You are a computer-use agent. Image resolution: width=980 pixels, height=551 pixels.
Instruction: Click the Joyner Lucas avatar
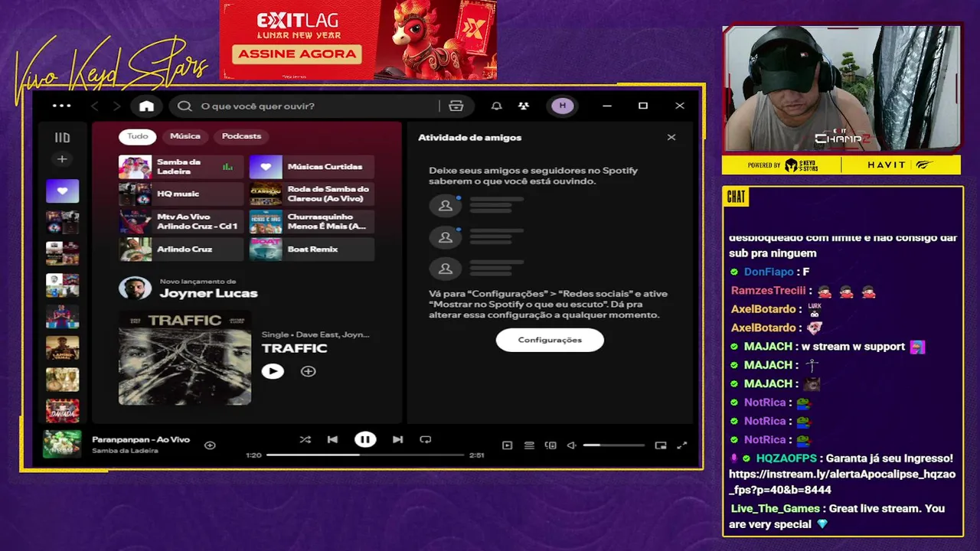tap(135, 289)
